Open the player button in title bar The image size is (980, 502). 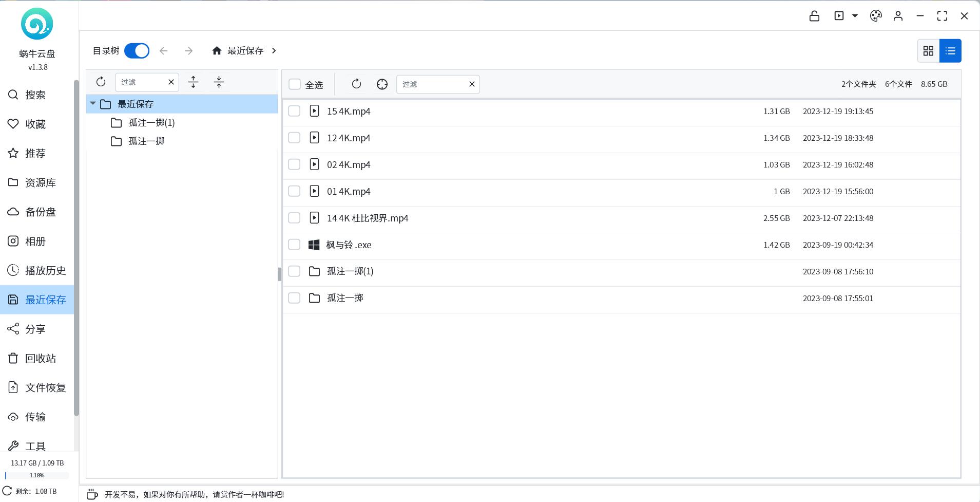(839, 16)
